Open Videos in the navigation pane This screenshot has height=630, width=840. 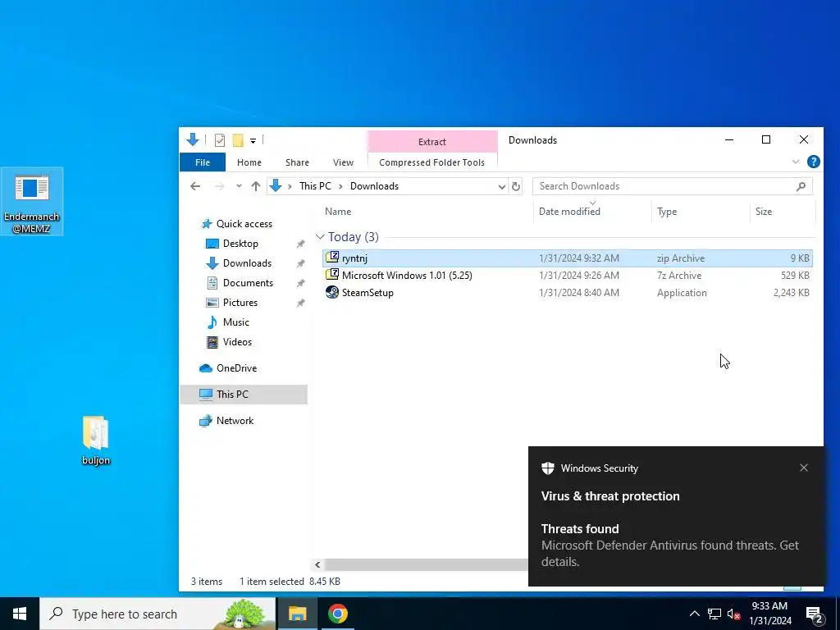pos(237,342)
